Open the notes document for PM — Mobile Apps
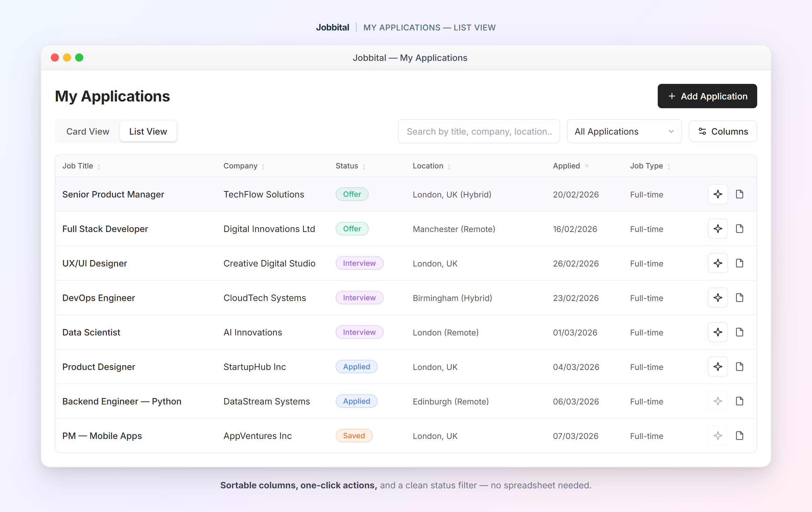This screenshot has height=512, width=812. coord(739,436)
